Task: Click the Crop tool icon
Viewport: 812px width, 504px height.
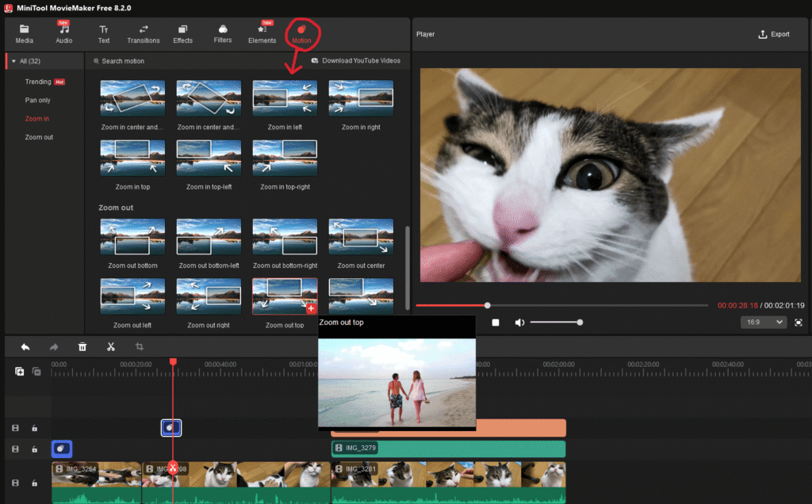Action: [140, 346]
